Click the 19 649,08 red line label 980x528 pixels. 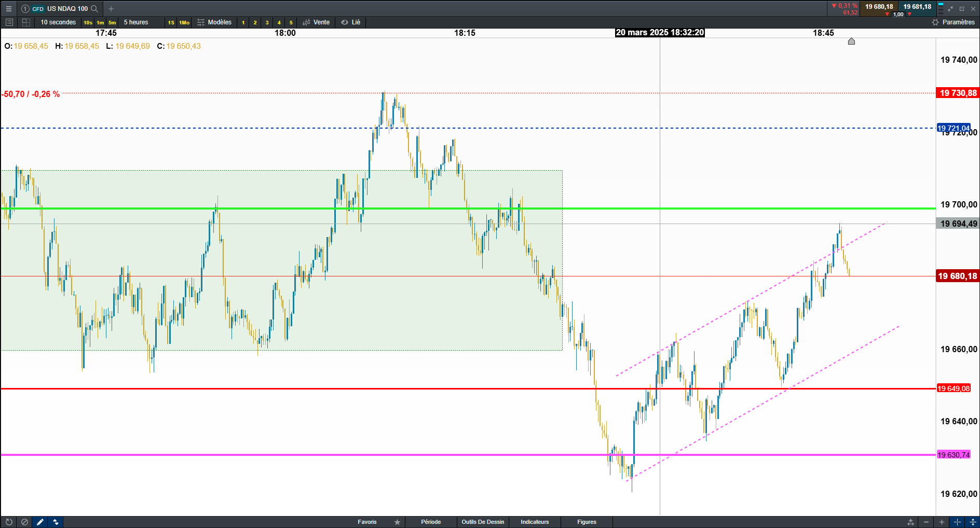(954, 388)
